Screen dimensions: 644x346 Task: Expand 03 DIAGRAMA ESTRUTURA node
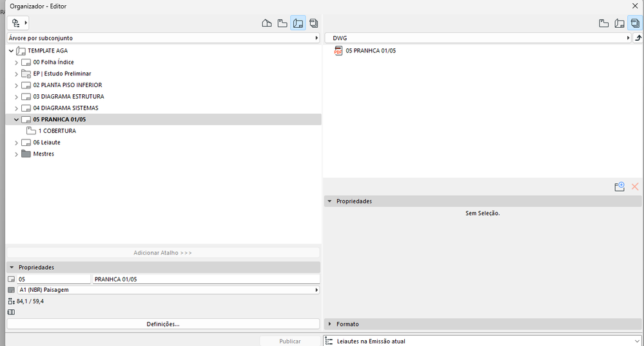coord(16,97)
